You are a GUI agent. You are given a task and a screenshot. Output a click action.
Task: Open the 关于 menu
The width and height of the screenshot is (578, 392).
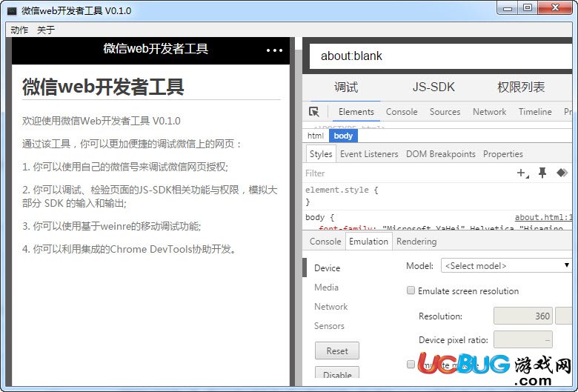click(46, 30)
